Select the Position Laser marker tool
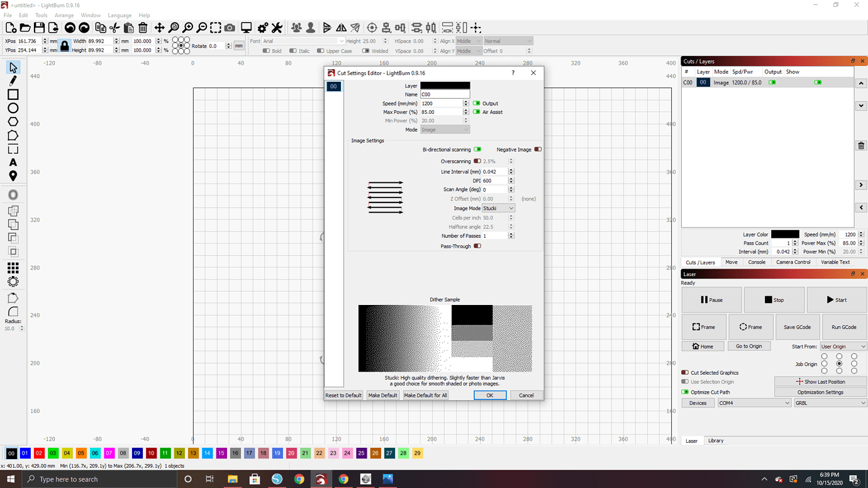 coord(13,176)
